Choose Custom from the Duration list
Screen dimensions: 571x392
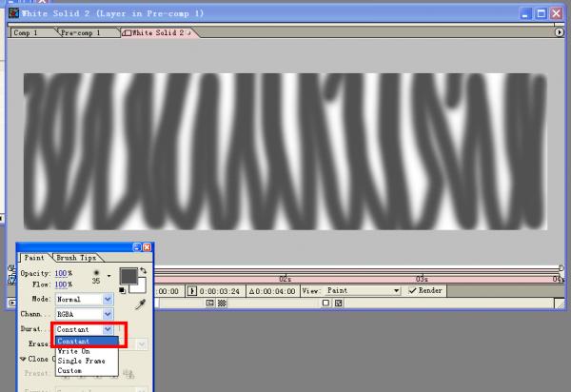[87, 370]
